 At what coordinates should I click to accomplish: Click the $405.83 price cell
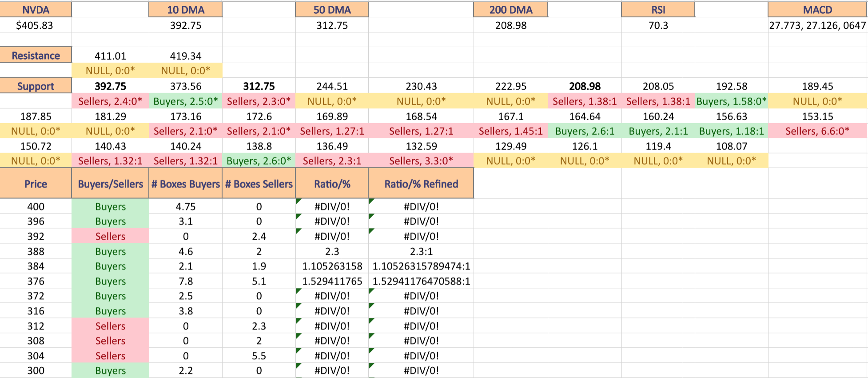[x=36, y=25]
